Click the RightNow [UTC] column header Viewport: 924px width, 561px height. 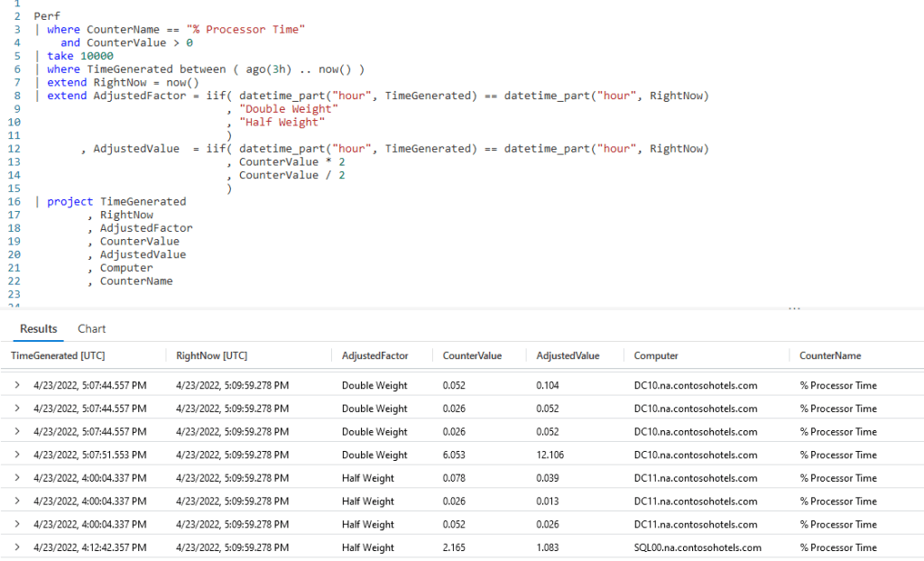coord(211,356)
